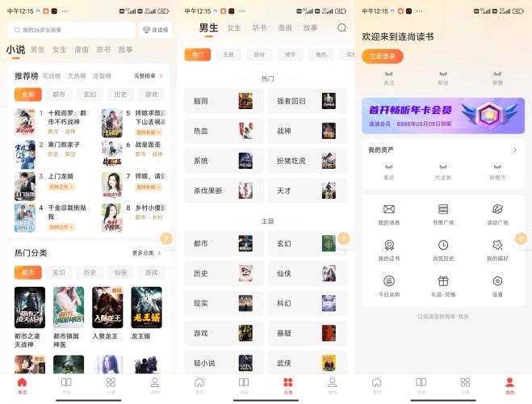Click the home screen search field
The image size is (532, 404).
[71, 30]
